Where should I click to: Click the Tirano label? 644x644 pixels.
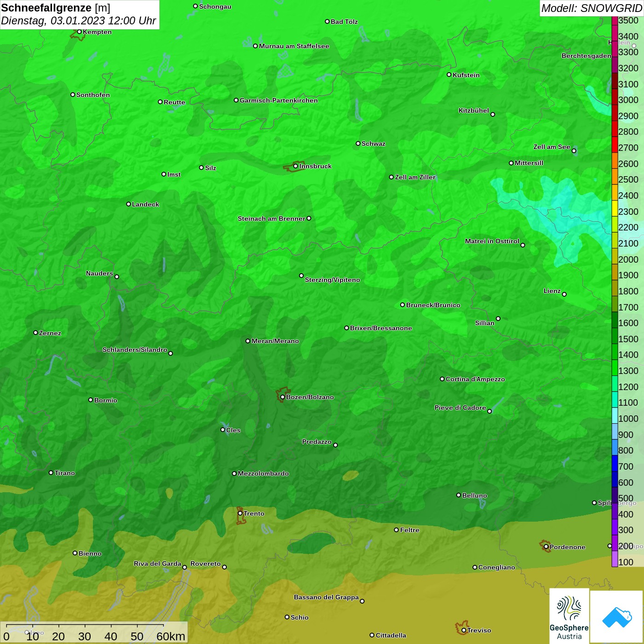[x=64, y=473]
